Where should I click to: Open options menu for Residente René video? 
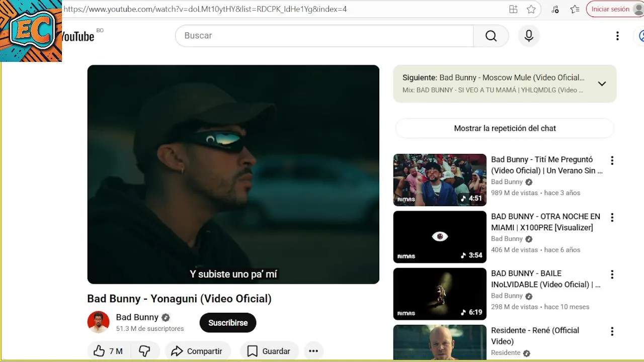point(612,331)
